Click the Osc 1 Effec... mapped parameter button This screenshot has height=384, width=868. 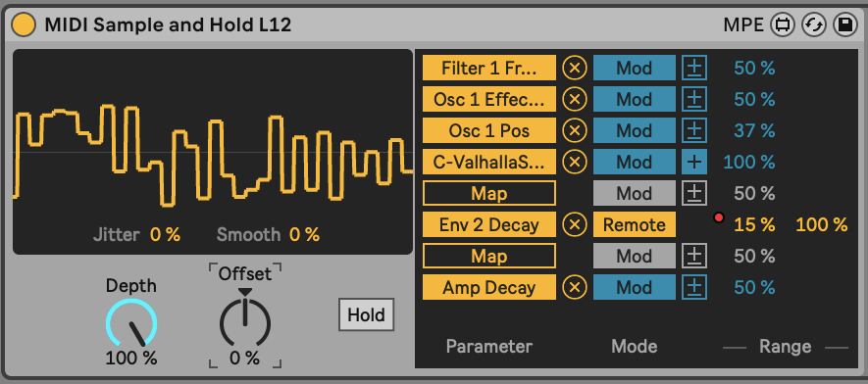489,100
